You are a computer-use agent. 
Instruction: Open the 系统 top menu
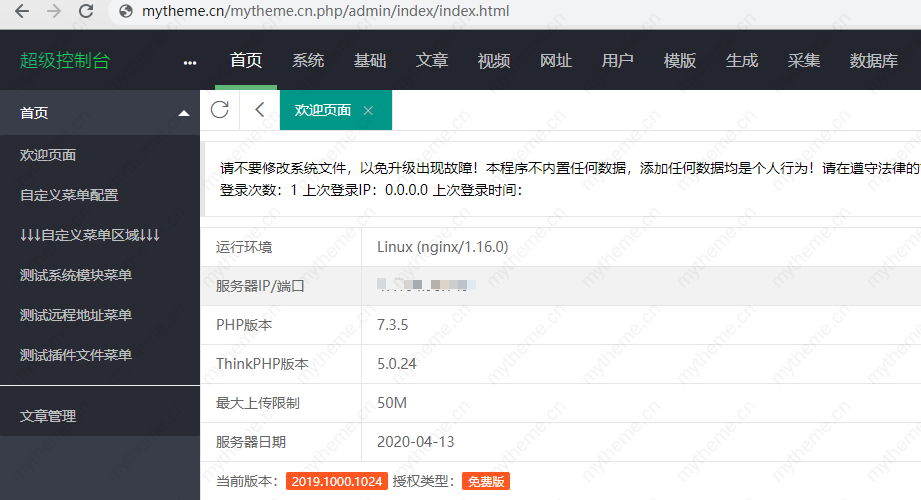tap(308, 60)
